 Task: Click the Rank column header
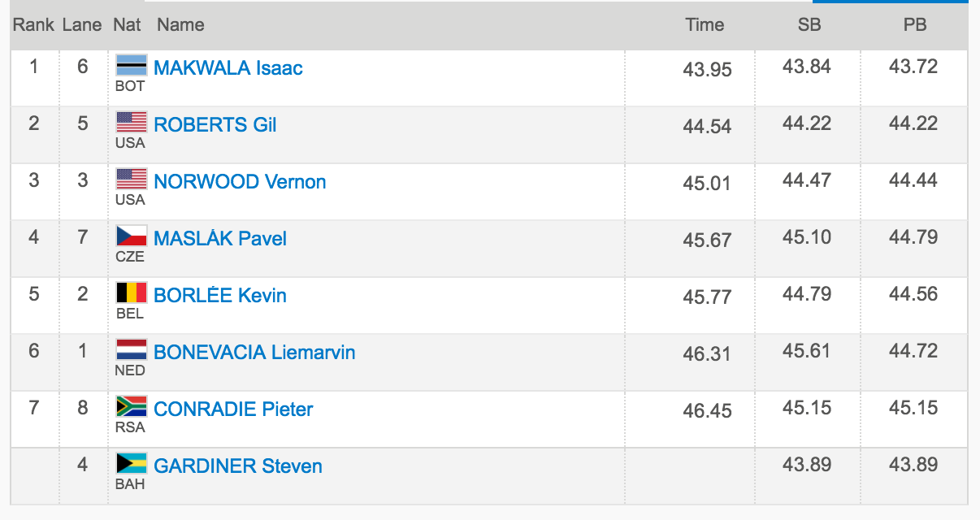(33, 24)
